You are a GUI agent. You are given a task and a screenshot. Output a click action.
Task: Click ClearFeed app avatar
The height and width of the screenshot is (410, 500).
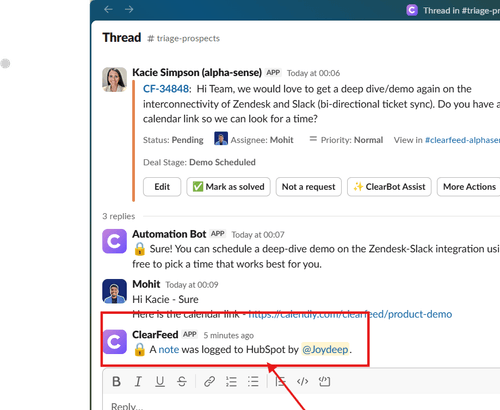click(114, 342)
